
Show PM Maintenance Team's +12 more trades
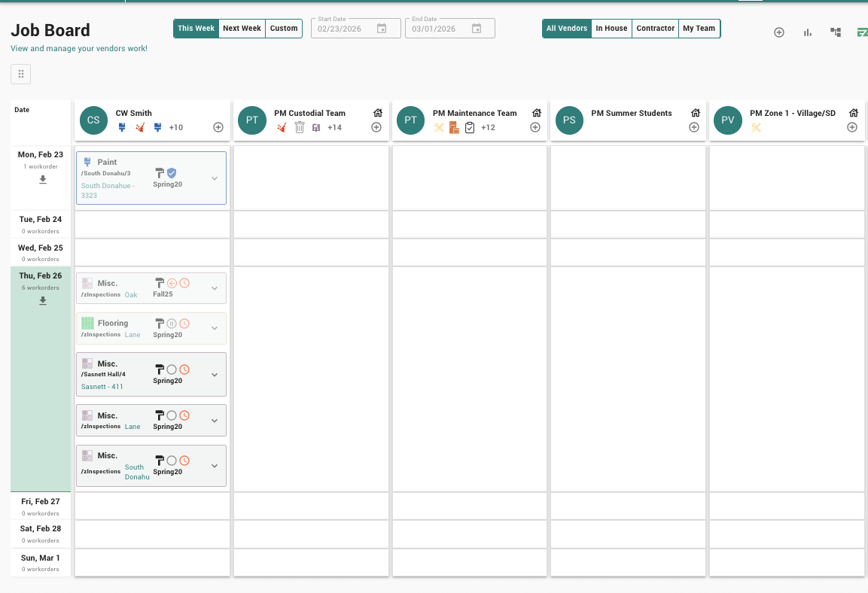[x=488, y=127]
